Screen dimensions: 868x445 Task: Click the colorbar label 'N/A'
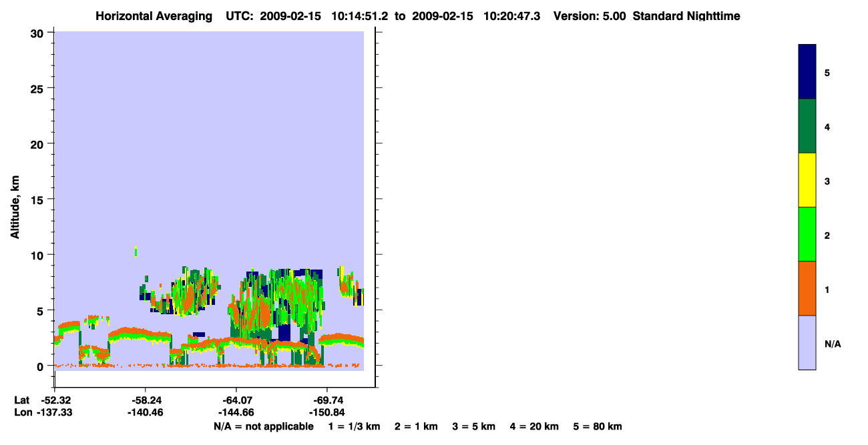(833, 344)
